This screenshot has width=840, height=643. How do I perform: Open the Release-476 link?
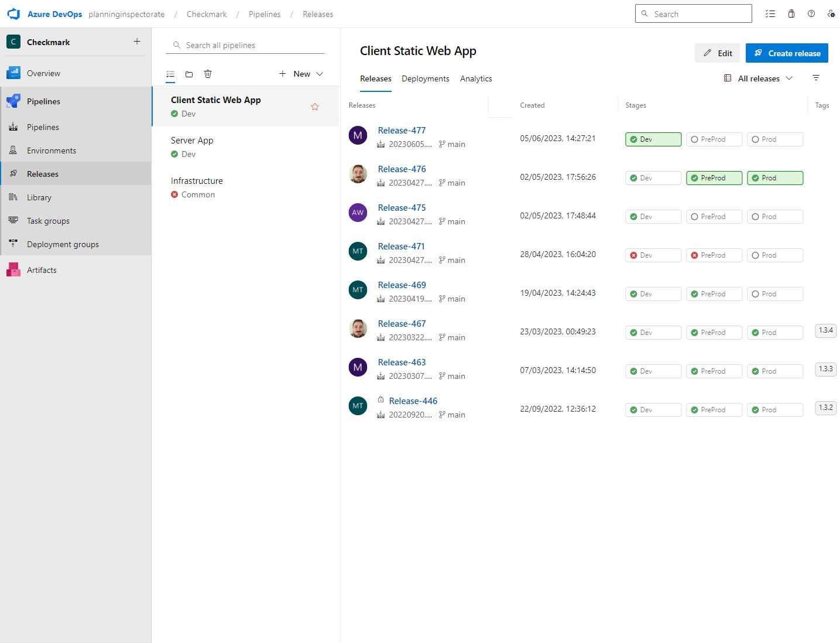402,169
